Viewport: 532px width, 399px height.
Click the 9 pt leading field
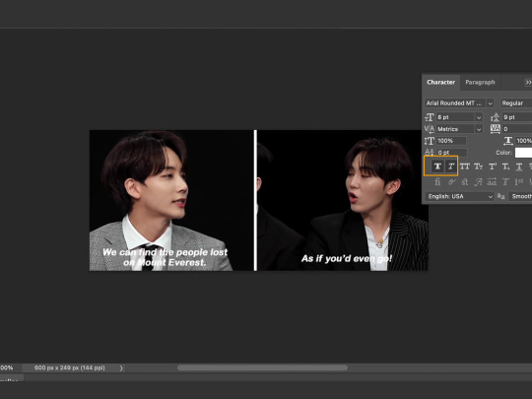517,117
